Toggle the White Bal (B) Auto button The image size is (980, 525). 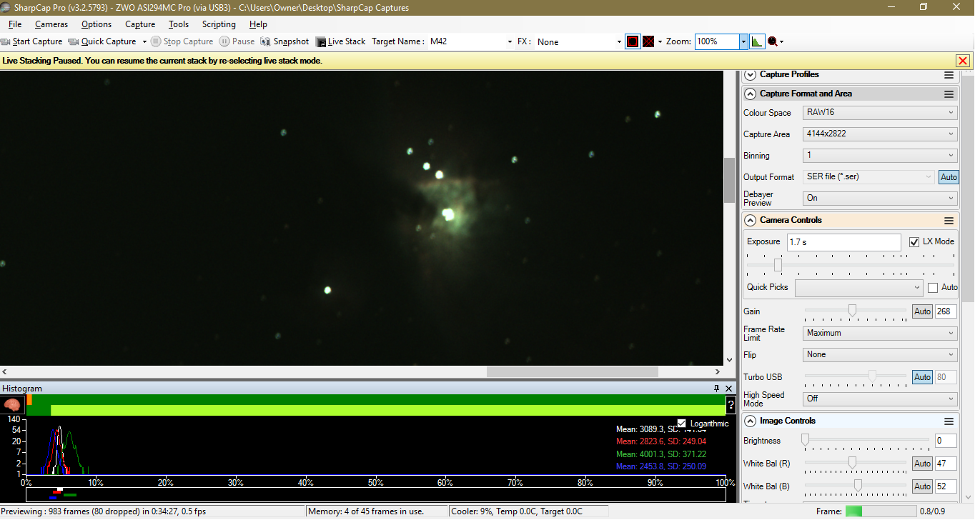(923, 486)
